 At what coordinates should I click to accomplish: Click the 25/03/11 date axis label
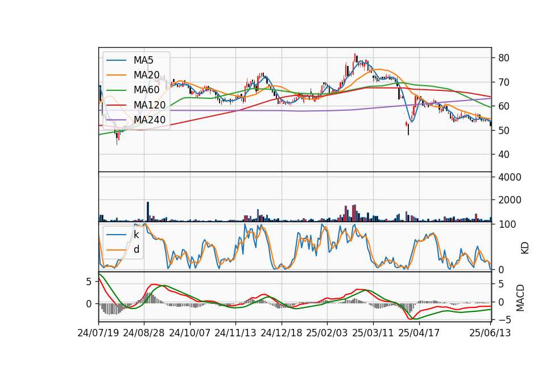coord(373,333)
